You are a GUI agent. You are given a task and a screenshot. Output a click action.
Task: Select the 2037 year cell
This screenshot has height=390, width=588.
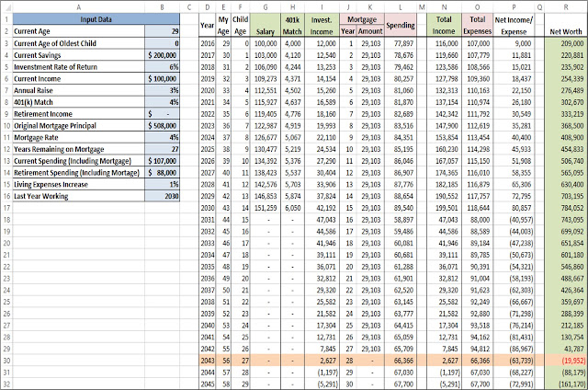208,290
